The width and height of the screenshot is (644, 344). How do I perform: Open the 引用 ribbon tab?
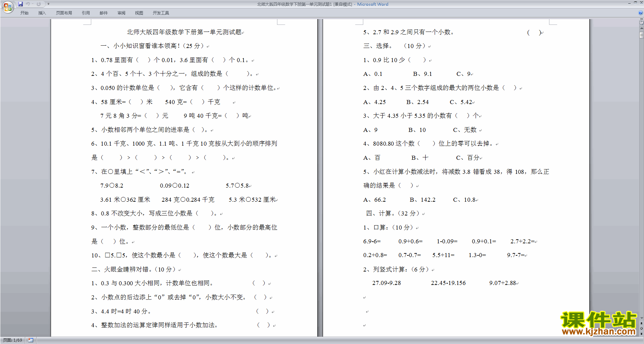tap(86, 13)
